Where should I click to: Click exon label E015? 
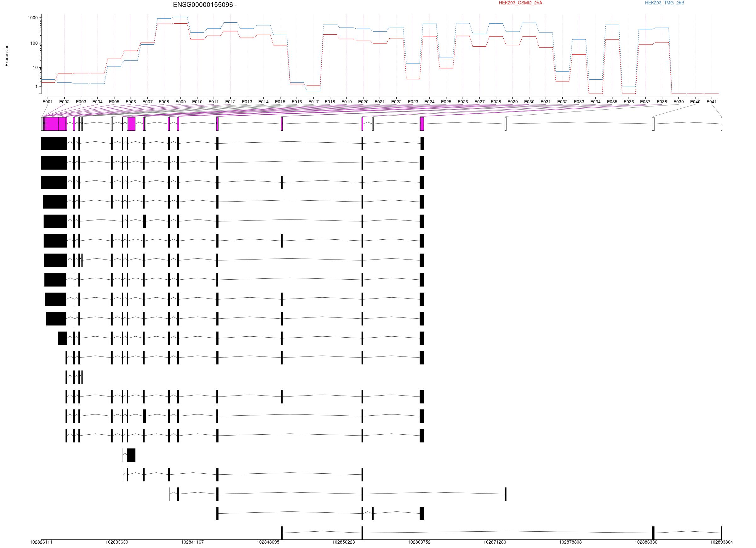(x=280, y=102)
